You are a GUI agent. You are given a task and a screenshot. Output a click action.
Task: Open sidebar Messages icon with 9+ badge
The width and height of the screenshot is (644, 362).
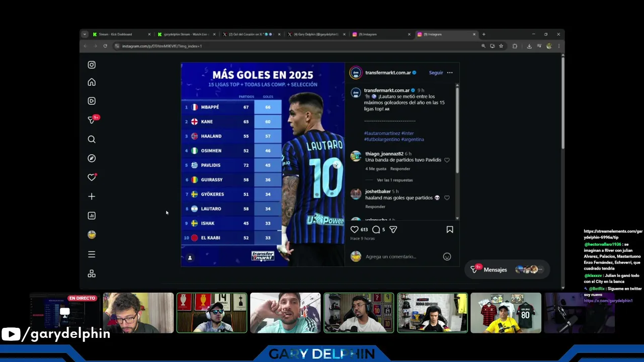tap(92, 120)
